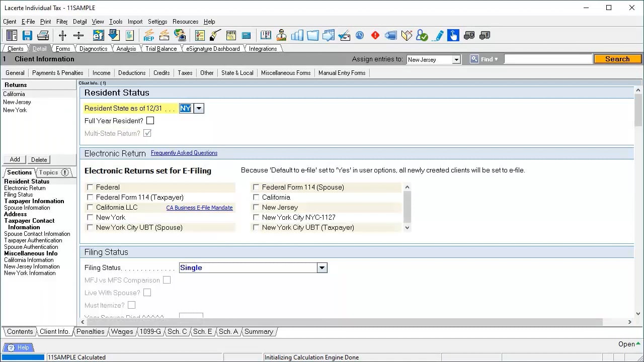
Task: Click the blue bar chart icon
Action: point(297,35)
